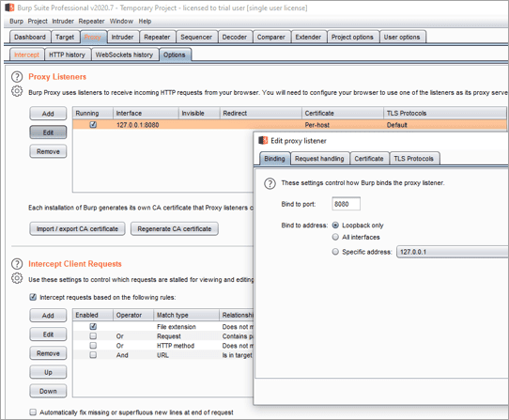Enable the HTTP method rule checkbox
Screen dimensions: 509x420
click(x=93, y=345)
